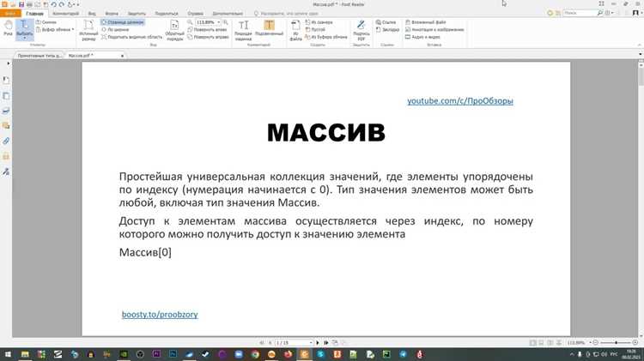
Task: Open the Attachments paperclip panel in sidebar
Action: coord(6,141)
